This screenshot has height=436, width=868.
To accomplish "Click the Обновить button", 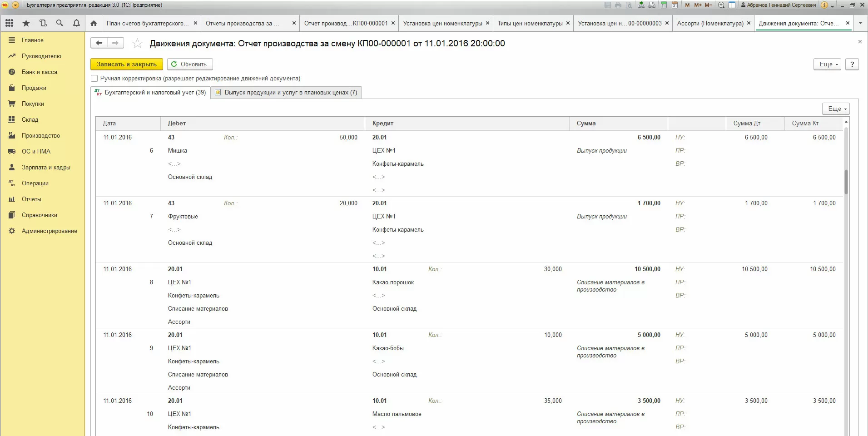I will 190,64.
